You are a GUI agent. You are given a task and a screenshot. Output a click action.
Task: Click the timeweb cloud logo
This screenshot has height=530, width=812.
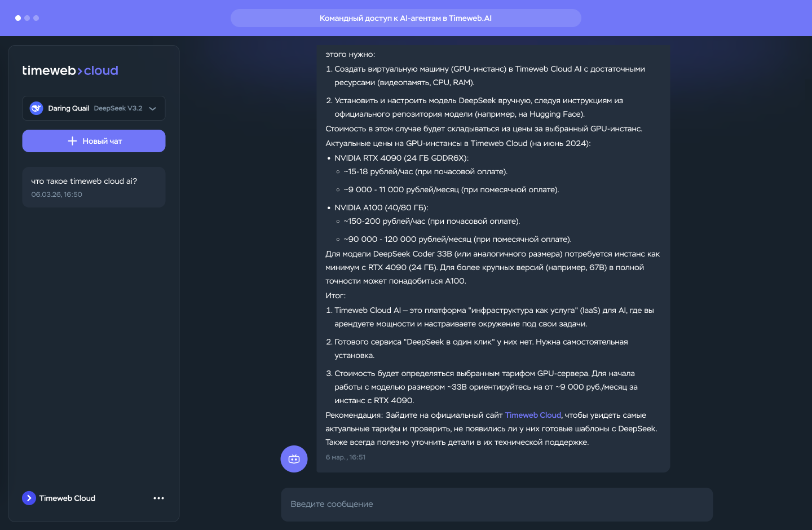click(x=70, y=70)
